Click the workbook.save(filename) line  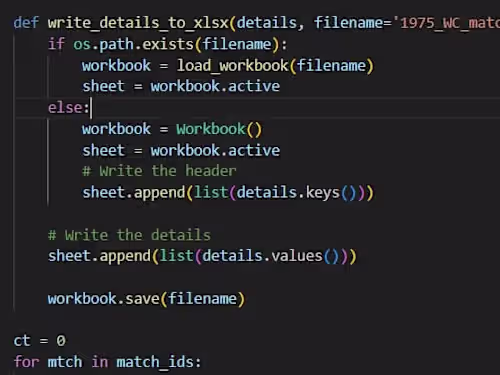pos(146,299)
